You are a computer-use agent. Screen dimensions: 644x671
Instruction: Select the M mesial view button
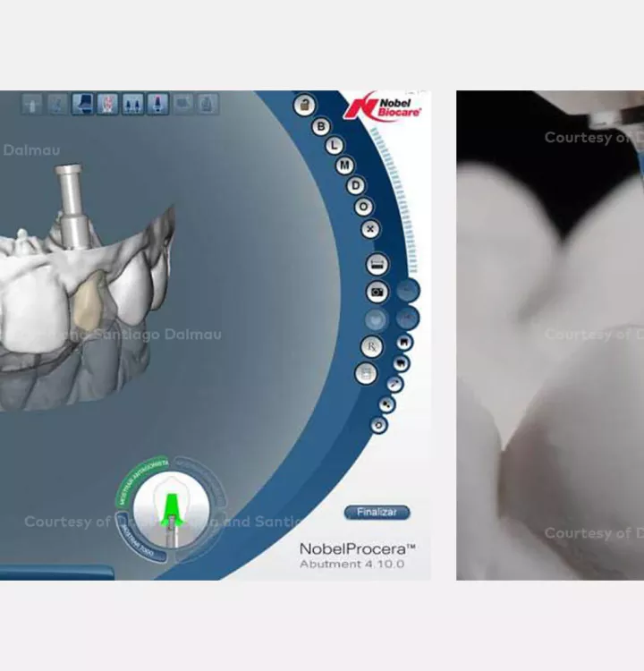tap(345, 166)
